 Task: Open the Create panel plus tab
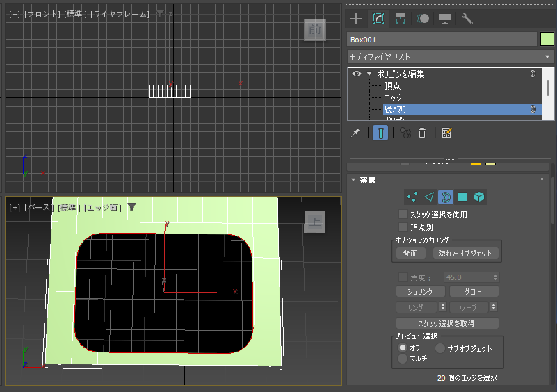pyautogui.click(x=356, y=19)
